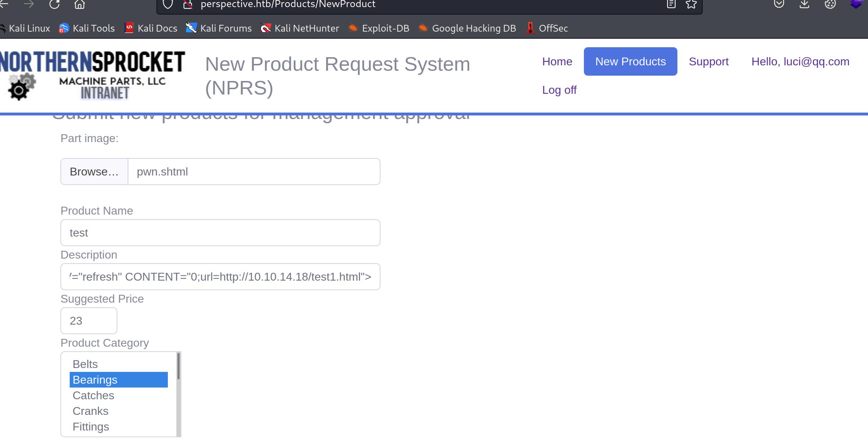This screenshot has height=444, width=868.
Task: Focus the Suggested Price field
Action: tap(89, 321)
